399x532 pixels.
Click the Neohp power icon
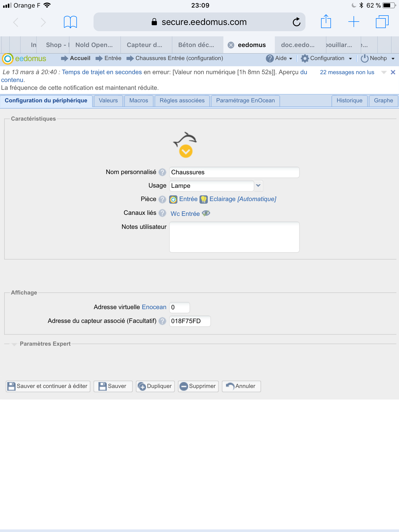[364, 58]
